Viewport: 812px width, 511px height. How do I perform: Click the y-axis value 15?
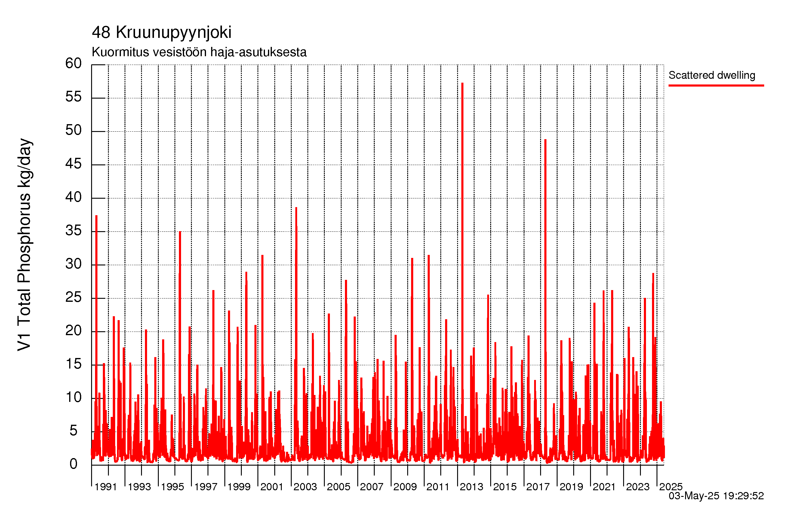tap(73, 364)
